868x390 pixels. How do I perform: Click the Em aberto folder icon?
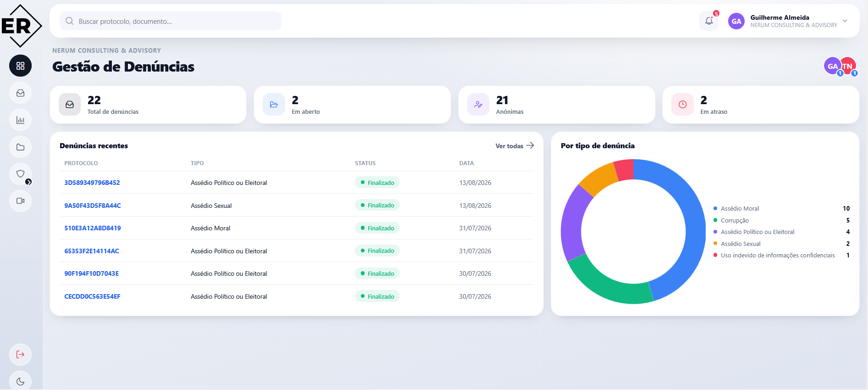point(274,105)
